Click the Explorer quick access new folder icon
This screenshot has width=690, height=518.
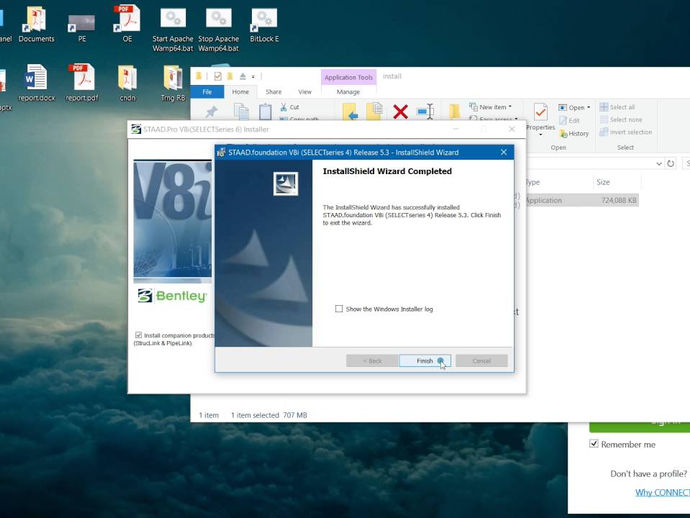[x=230, y=77]
